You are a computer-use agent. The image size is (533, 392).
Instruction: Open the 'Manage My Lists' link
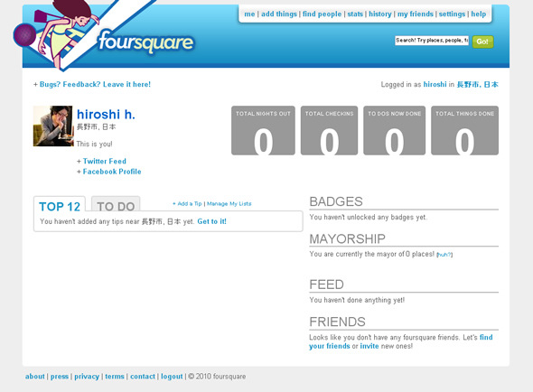tap(229, 203)
